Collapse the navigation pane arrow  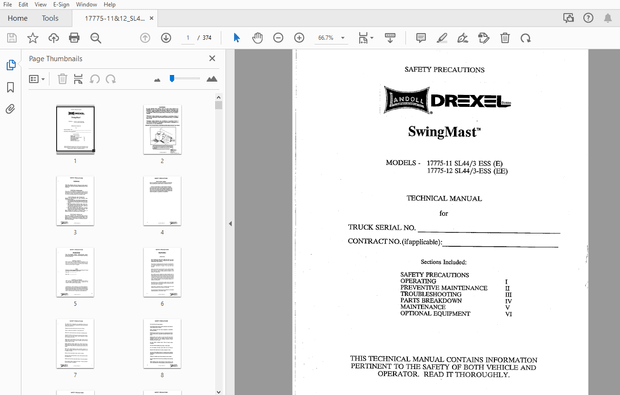[x=230, y=223]
